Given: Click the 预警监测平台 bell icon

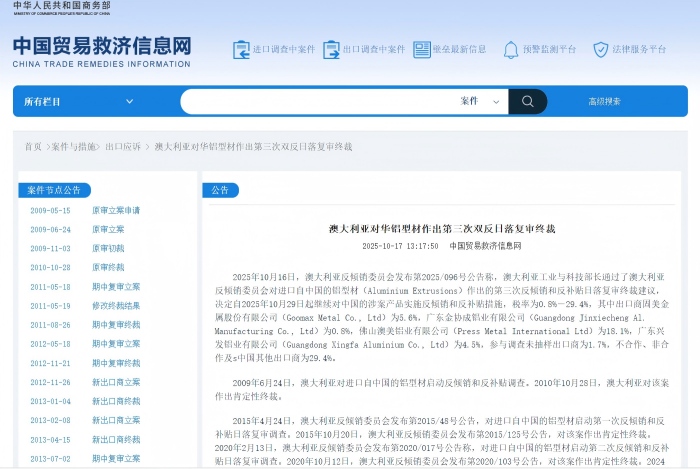Looking at the screenshot, I should click(x=511, y=49).
